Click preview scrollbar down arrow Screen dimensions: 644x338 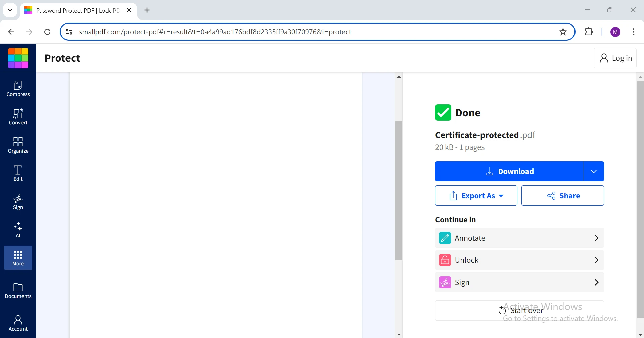coord(399,334)
